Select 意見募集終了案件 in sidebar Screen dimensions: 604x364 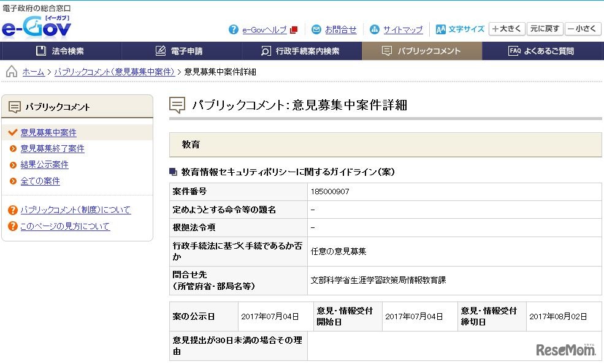pyautogui.click(x=52, y=148)
